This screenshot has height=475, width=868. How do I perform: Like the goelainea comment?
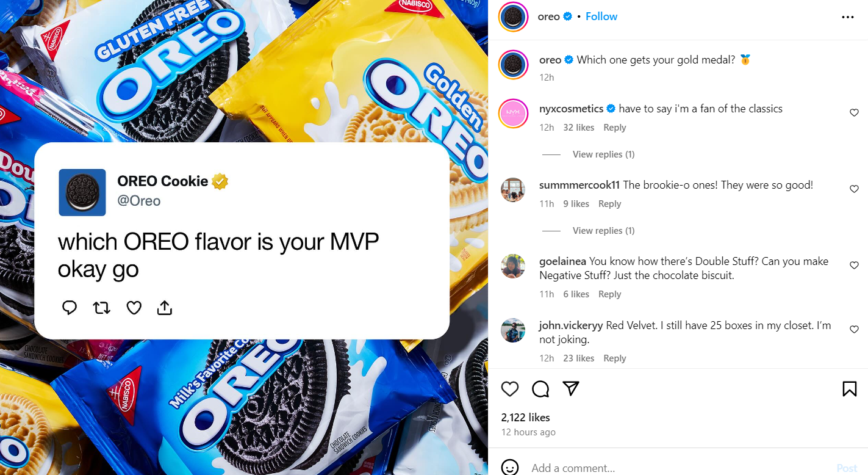click(854, 266)
